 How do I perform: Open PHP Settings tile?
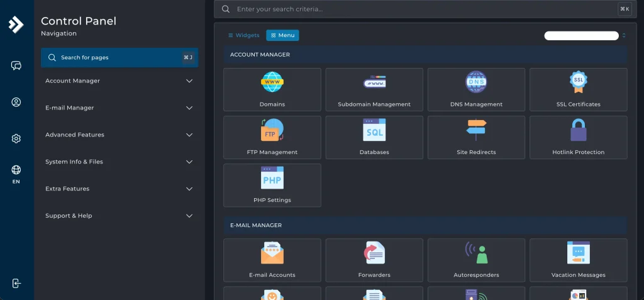tap(272, 186)
